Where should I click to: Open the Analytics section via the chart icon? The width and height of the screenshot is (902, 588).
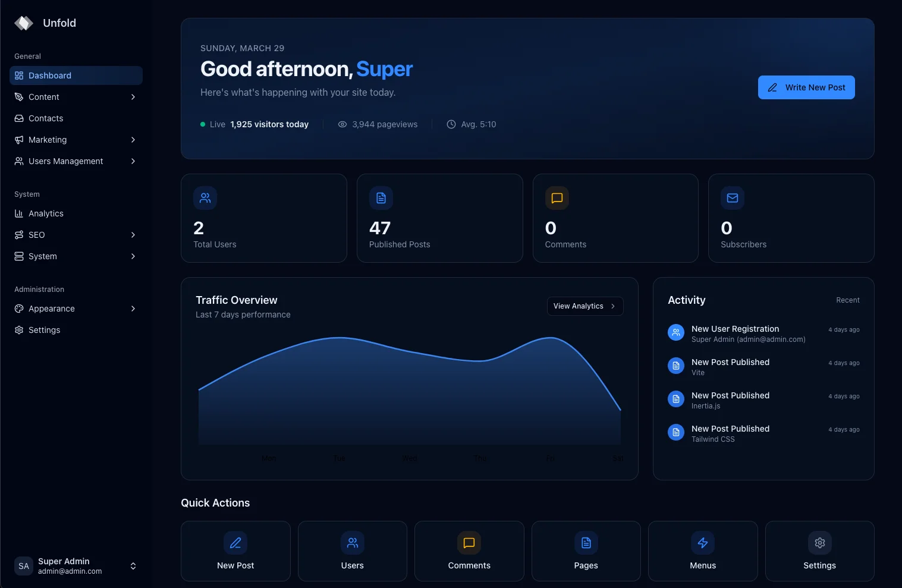coord(18,213)
